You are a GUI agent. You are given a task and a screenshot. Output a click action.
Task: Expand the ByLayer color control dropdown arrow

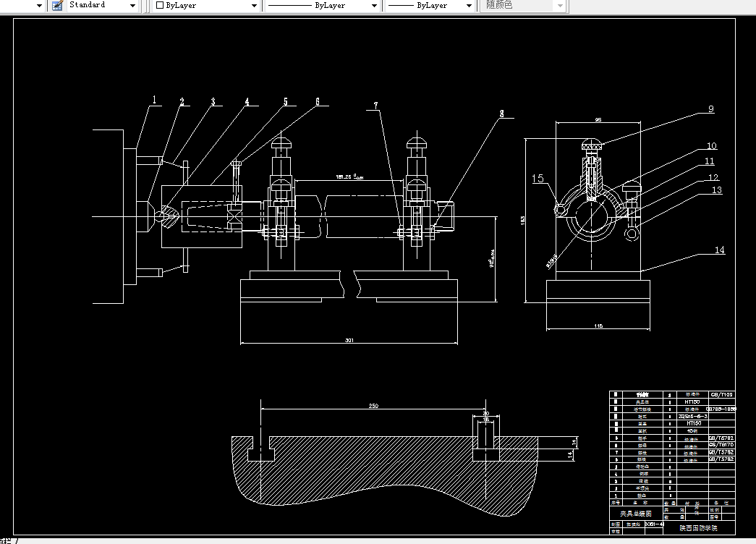(254, 6)
